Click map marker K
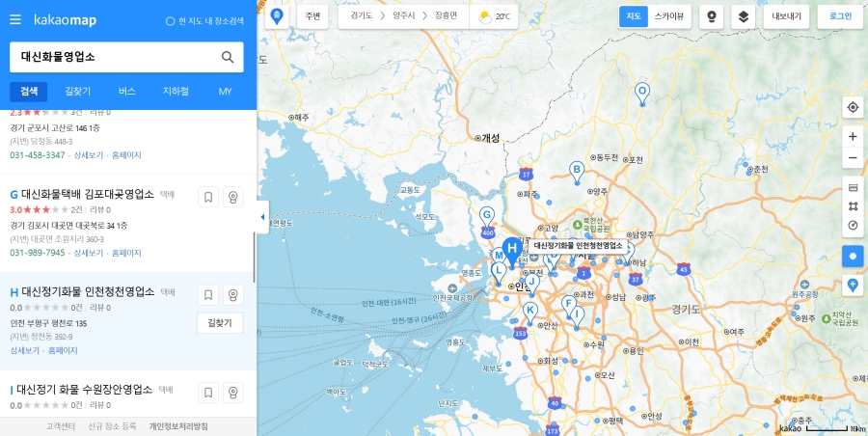The width and height of the screenshot is (868, 436). (x=530, y=313)
